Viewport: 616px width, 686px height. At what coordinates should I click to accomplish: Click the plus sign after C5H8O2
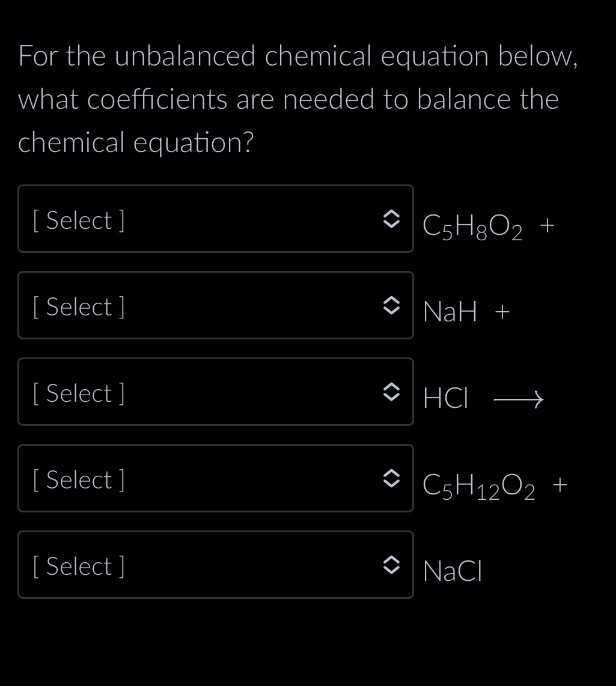coord(547,226)
